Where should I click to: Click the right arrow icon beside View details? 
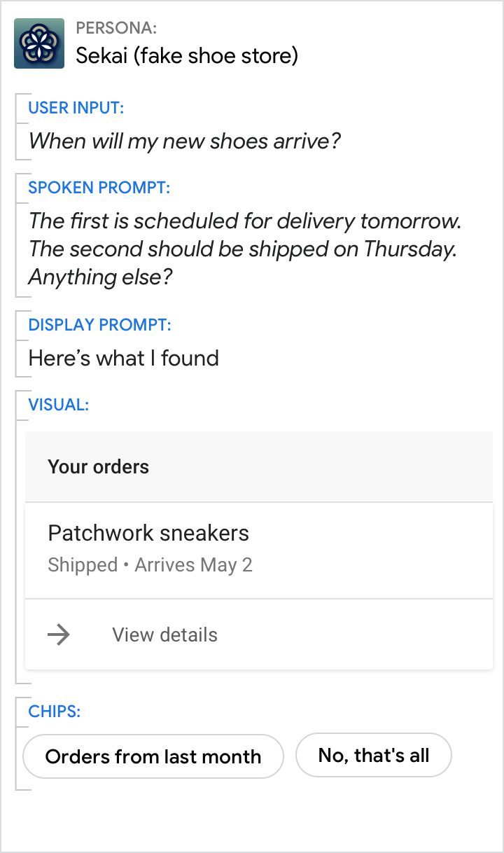click(59, 635)
